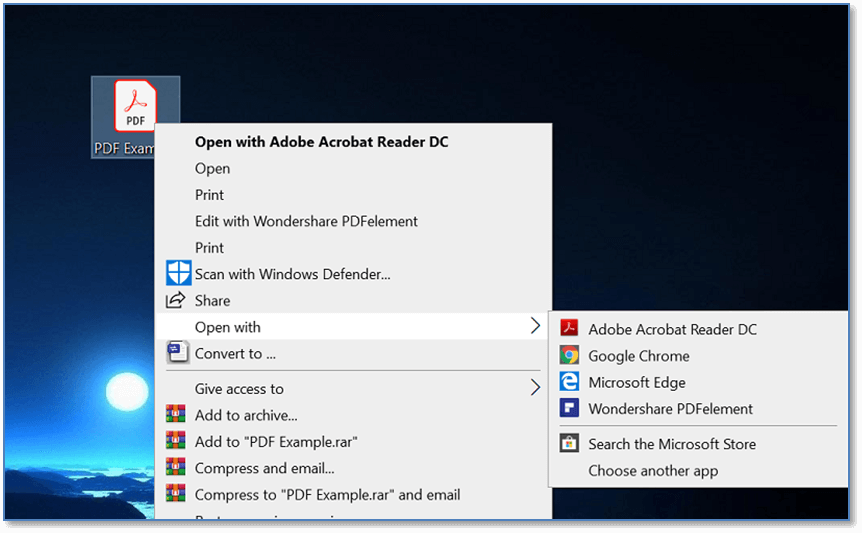Expand the Open with submenu arrow

pyautogui.click(x=535, y=326)
